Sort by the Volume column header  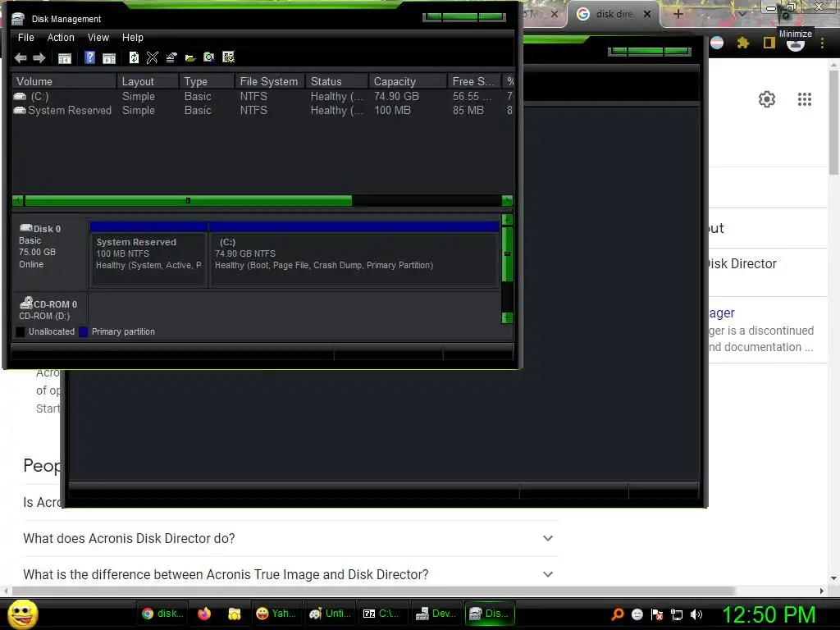pos(64,81)
